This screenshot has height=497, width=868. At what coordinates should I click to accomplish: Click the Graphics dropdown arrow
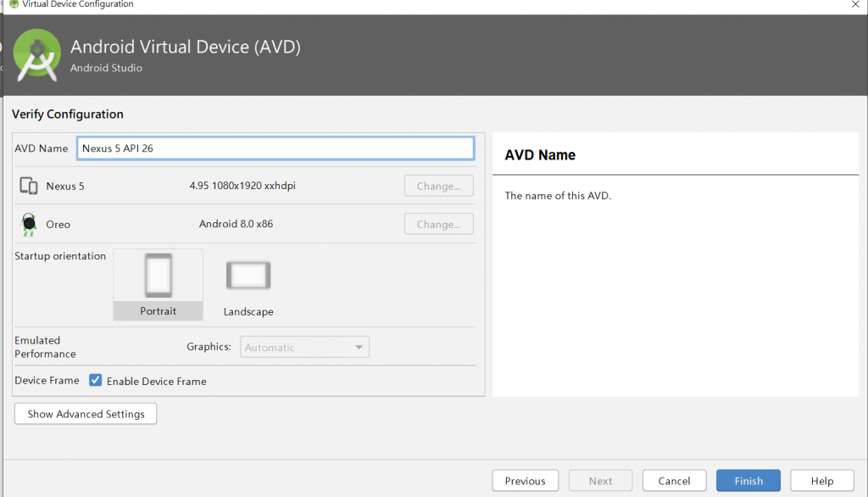point(359,348)
